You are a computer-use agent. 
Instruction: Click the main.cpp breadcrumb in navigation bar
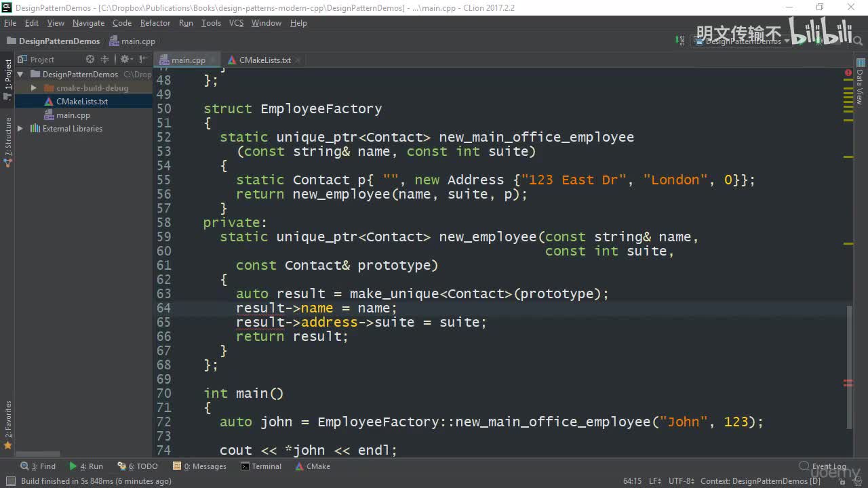132,41
